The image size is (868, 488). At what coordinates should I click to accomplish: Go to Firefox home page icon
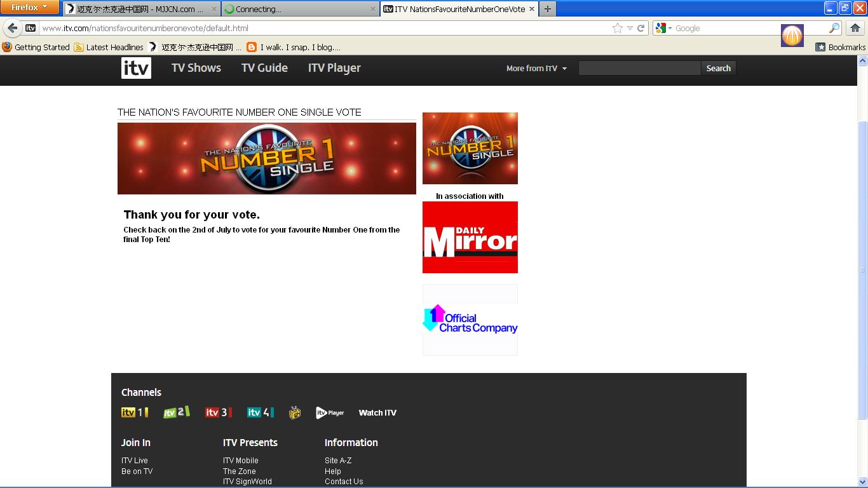pos(855,28)
